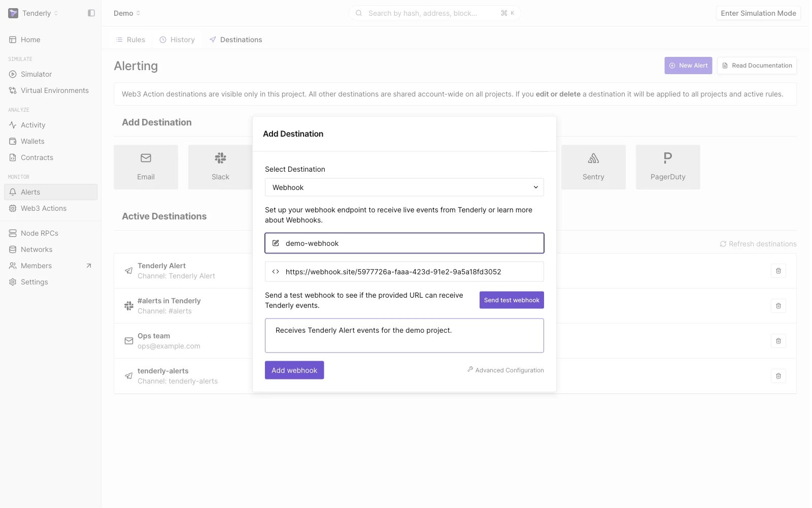Open the Demo project switcher
Screen dimensions: 812x508
pos(127,13)
